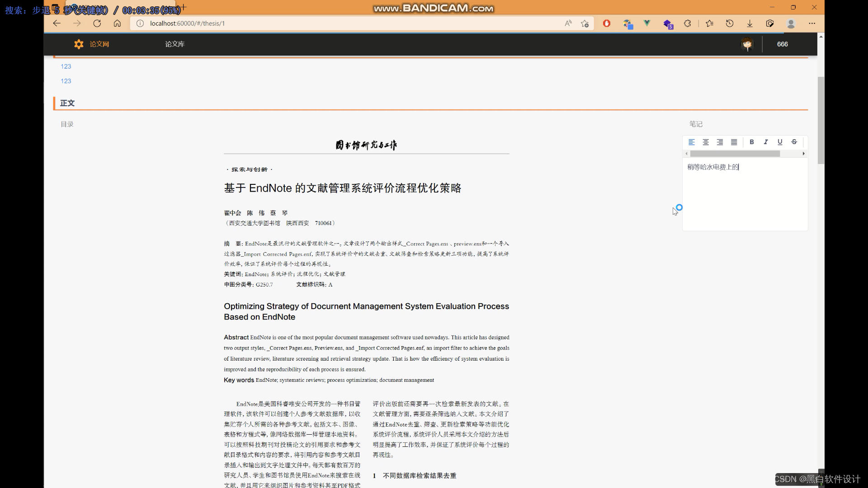Open the second 123 link
Viewport: 868px width, 488px height.
(66, 81)
